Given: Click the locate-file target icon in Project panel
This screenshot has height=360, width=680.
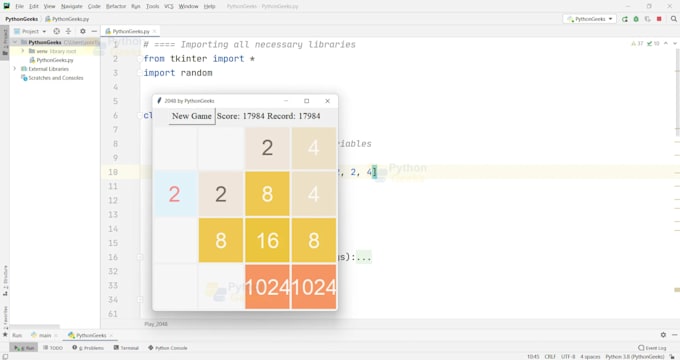Looking at the screenshot, I should [x=56, y=31].
